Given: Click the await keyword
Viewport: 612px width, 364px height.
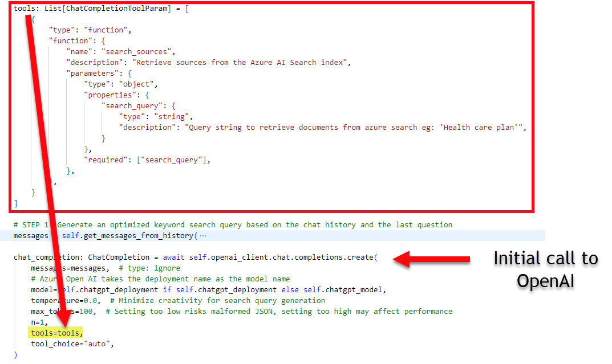Looking at the screenshot, I should pyautogui.click(x=174, y=257).
